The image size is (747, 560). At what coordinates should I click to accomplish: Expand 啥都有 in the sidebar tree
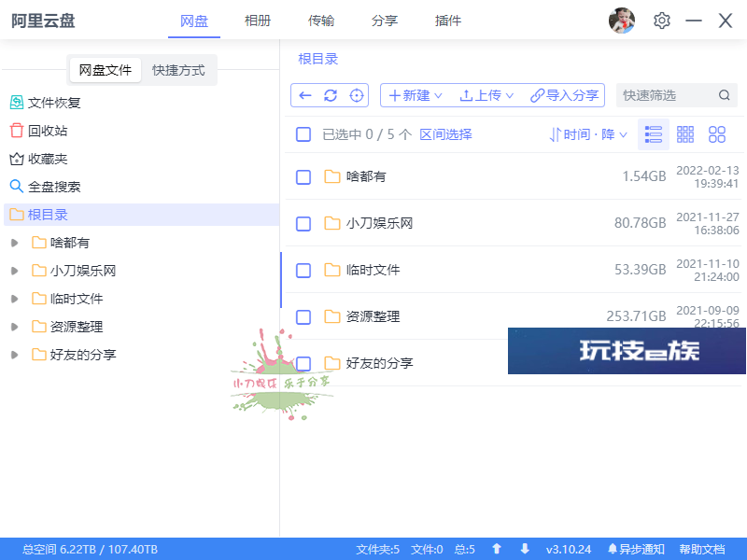point(14,243)
